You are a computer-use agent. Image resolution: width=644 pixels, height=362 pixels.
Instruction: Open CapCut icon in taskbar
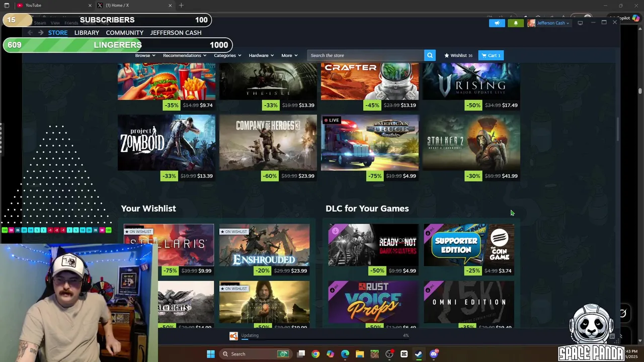[x=404, y=354]
